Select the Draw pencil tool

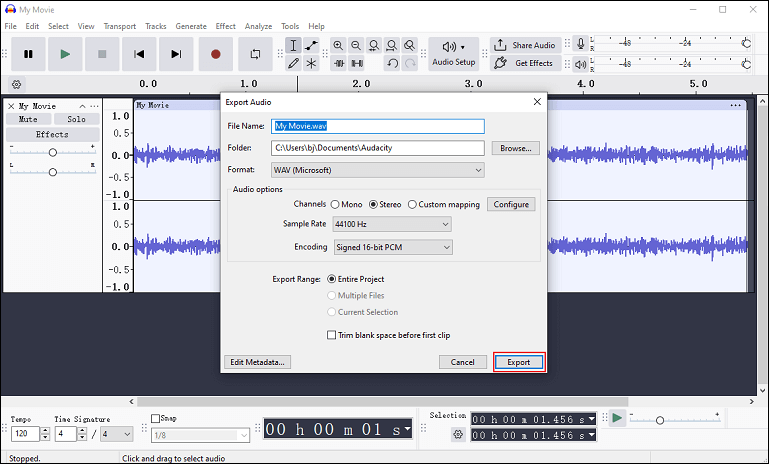293,63
